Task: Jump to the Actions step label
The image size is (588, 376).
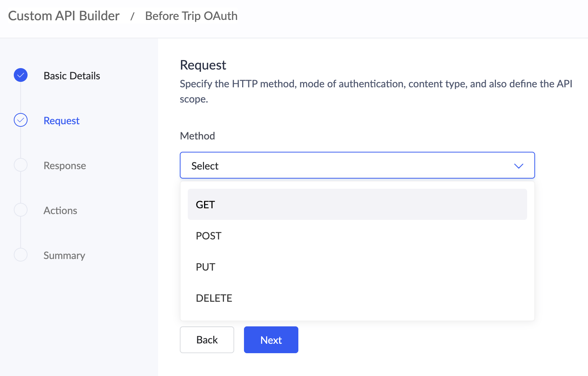Action: pyautogui.click(x=60, y=210)
